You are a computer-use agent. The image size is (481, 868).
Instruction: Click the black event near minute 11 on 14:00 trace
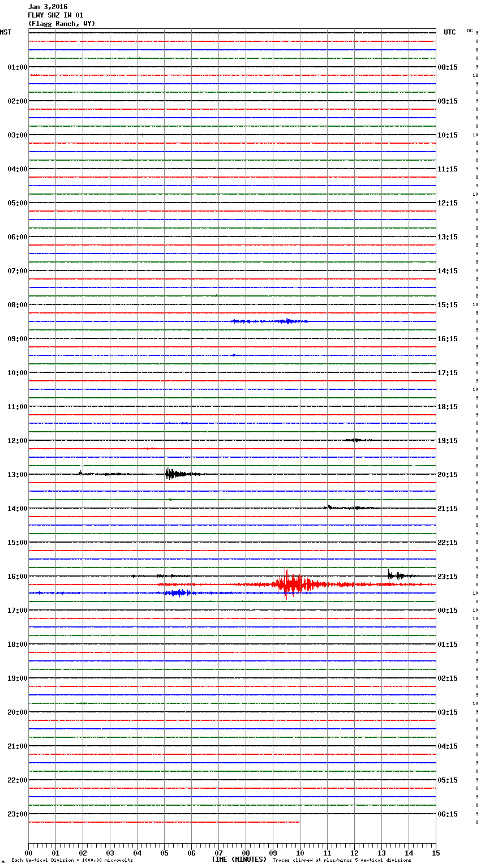pyautogui.click(x=351, y=507)
